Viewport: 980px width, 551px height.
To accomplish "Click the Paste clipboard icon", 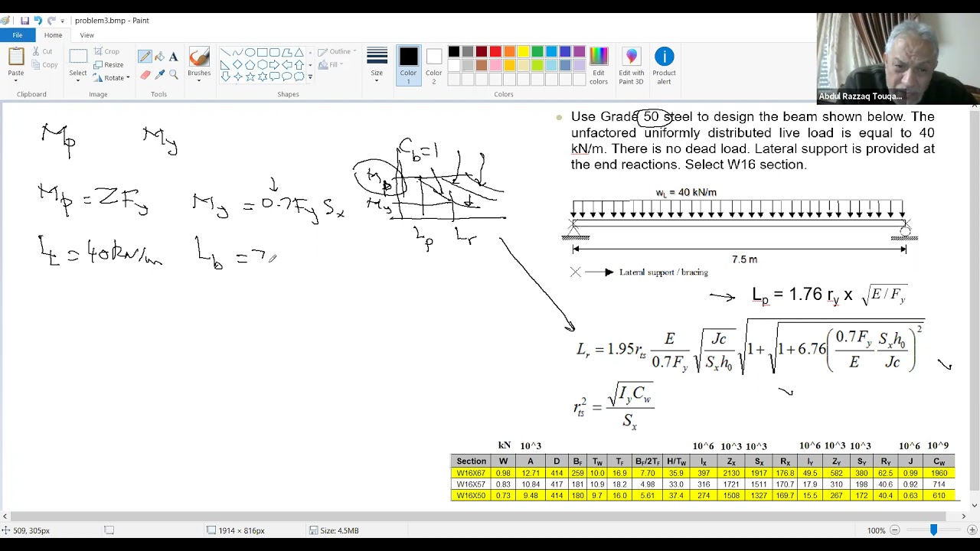I will [16, 57].
